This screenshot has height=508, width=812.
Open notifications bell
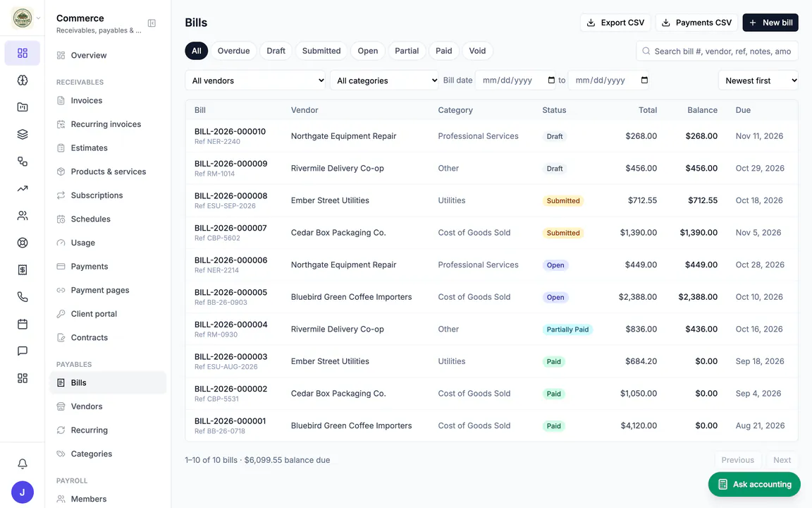click(x=23, y=464)
